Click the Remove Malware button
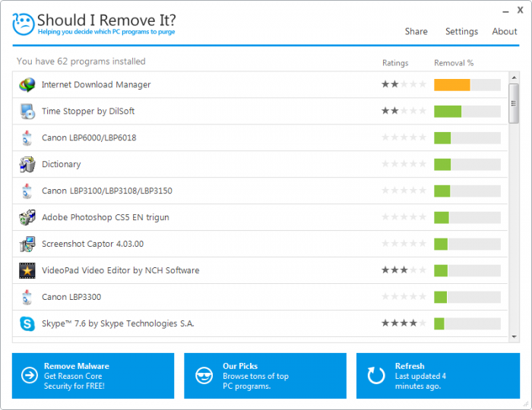 [93, 376]
